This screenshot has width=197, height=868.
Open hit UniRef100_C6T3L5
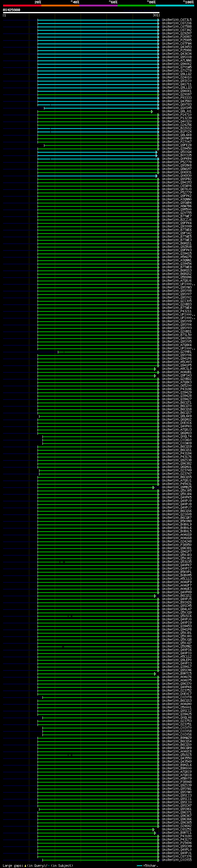click(177, 20)
